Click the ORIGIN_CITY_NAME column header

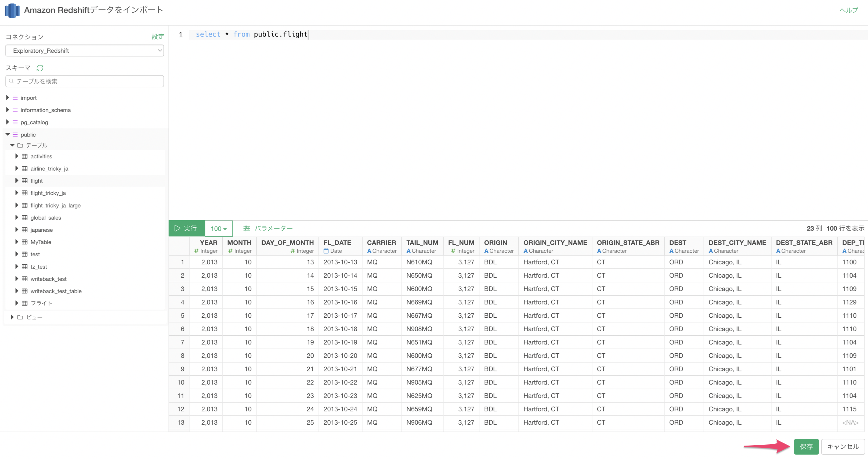pos(555,246)
